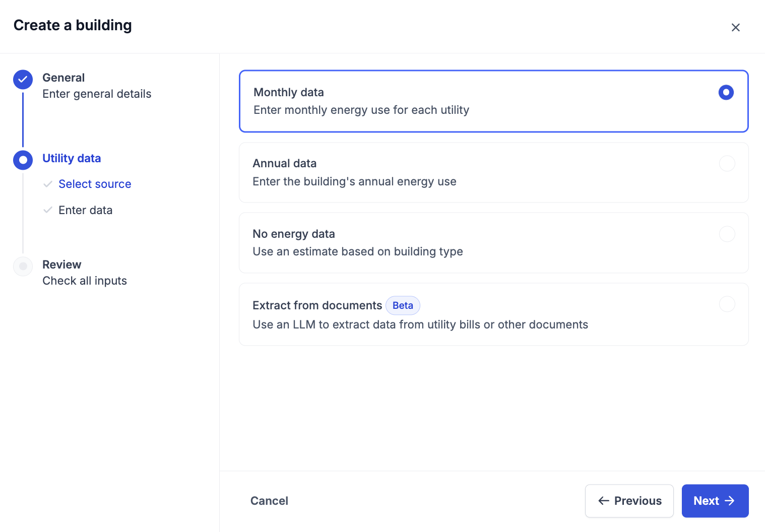Click the Beta badge
Screen dimensions: 765x532
point(403,305)
